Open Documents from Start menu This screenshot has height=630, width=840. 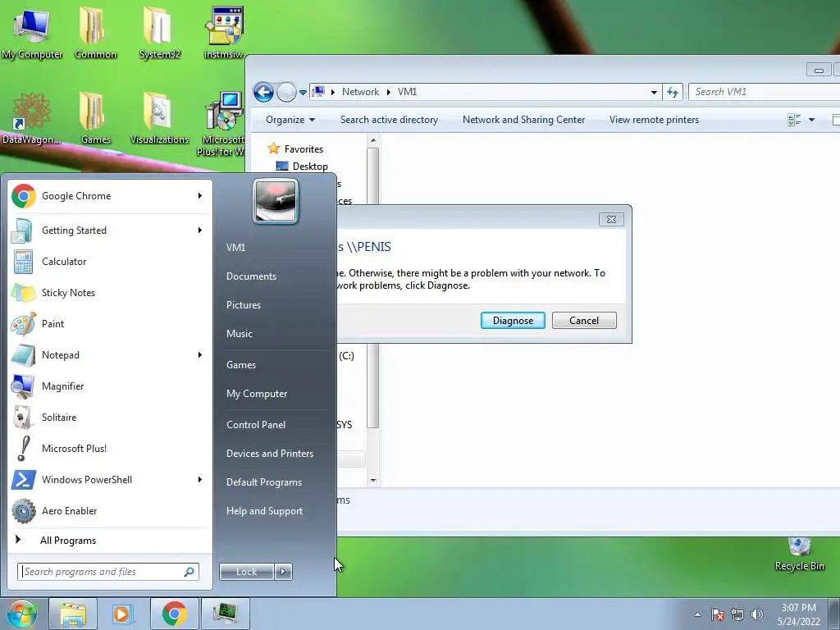(x=251, y=276)
